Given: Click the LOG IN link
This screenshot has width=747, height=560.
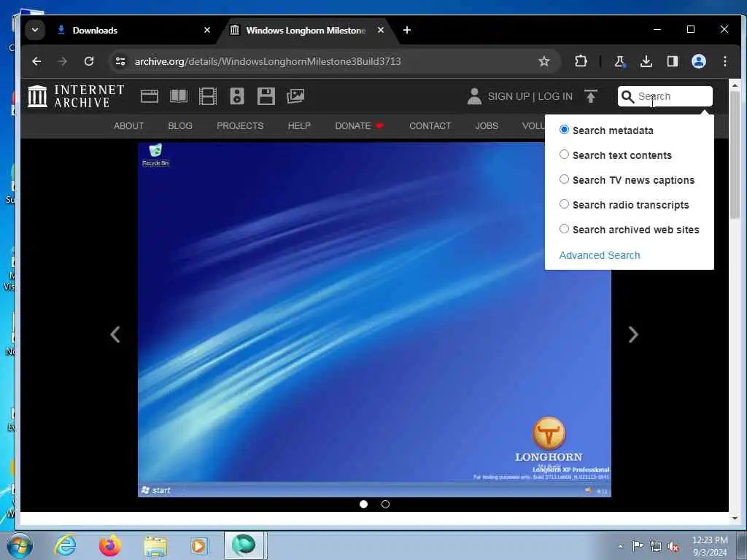Looking at the screenshot, I should tap(555, 96).
